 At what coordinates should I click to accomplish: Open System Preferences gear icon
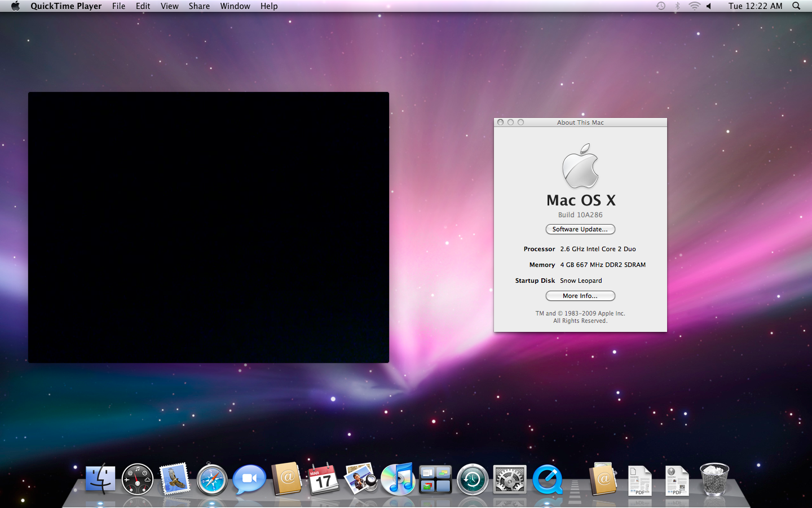[x=510, y=479]
